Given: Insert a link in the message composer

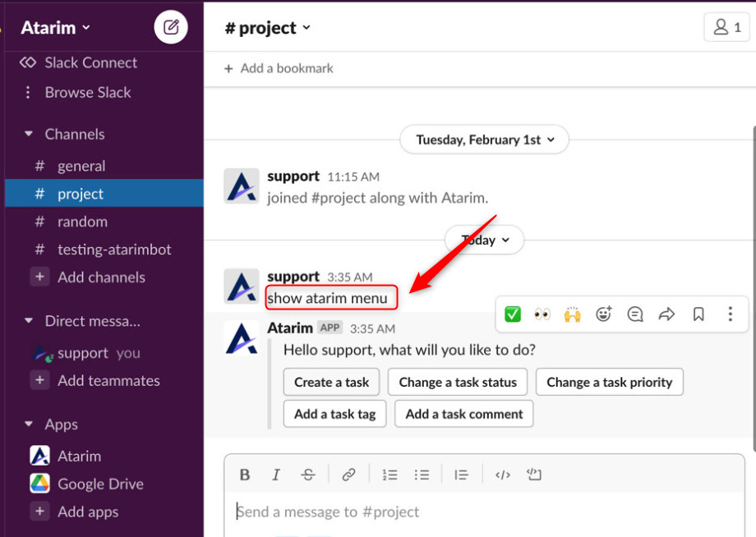Looking at the screenshot, I should click(348, 475).
